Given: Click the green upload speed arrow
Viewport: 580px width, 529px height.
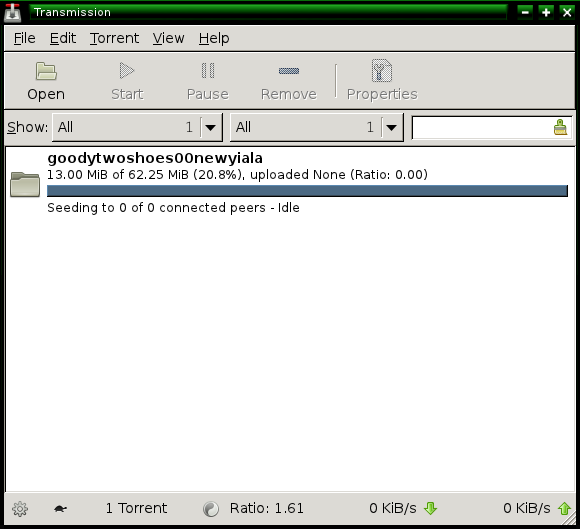Looking at the screenshot, I should pos(564,508).
